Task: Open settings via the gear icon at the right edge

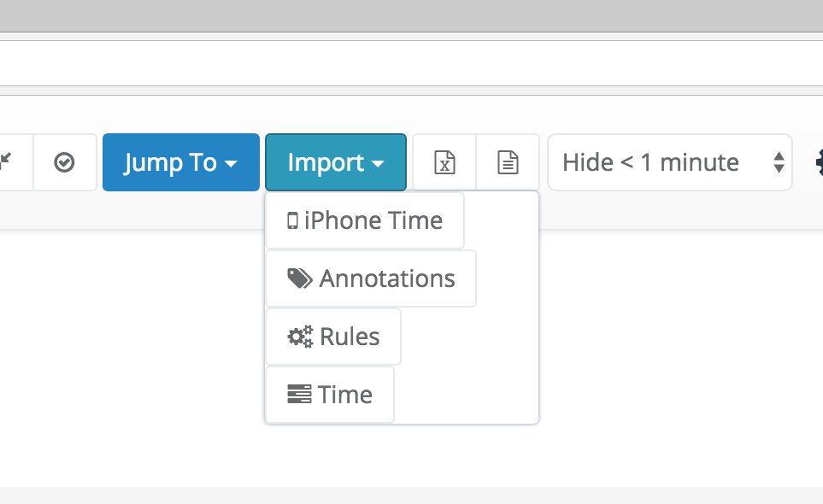Action: [819, 162]
